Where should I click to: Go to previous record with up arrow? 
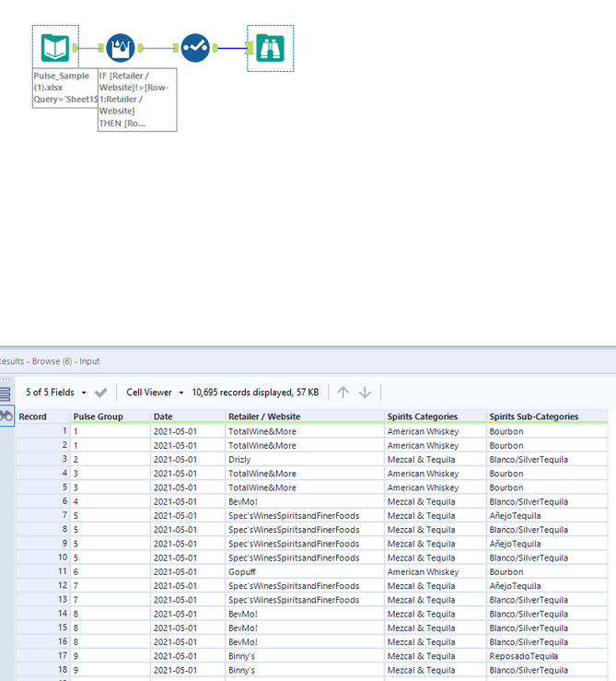(x=343, y=393)
